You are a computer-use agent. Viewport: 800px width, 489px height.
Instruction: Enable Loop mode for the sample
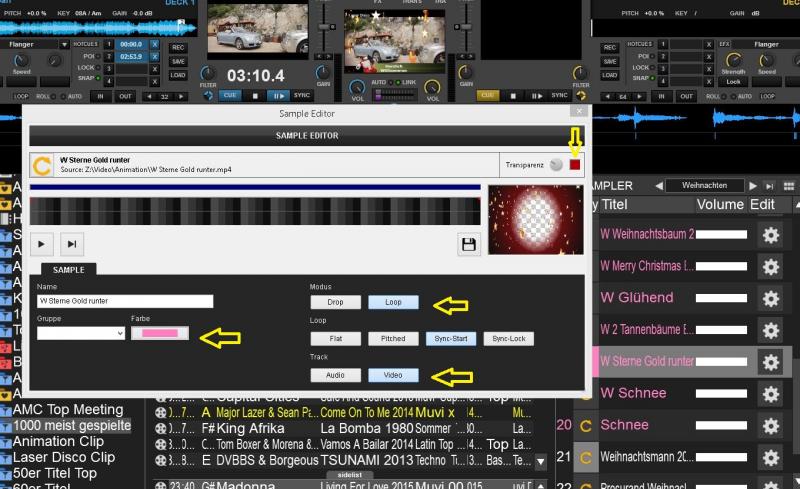pyautogui.click(x=393, y=302)
